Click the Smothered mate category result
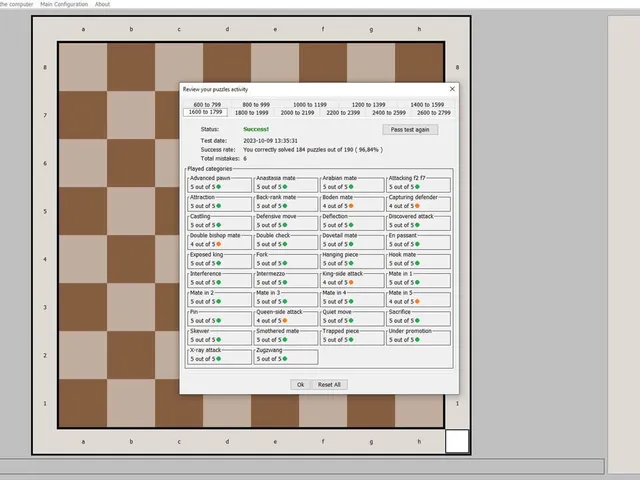640x480 pixels. (x=286, y=337)
